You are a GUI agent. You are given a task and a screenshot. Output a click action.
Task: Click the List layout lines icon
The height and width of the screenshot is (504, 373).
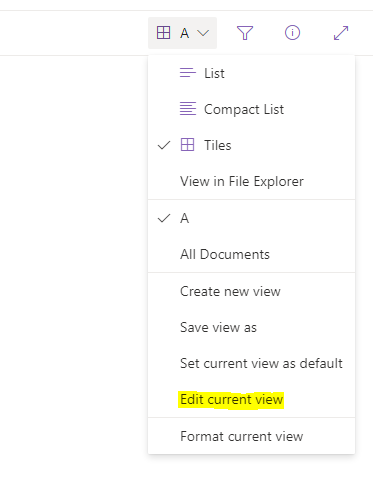(x=188, y=73)
